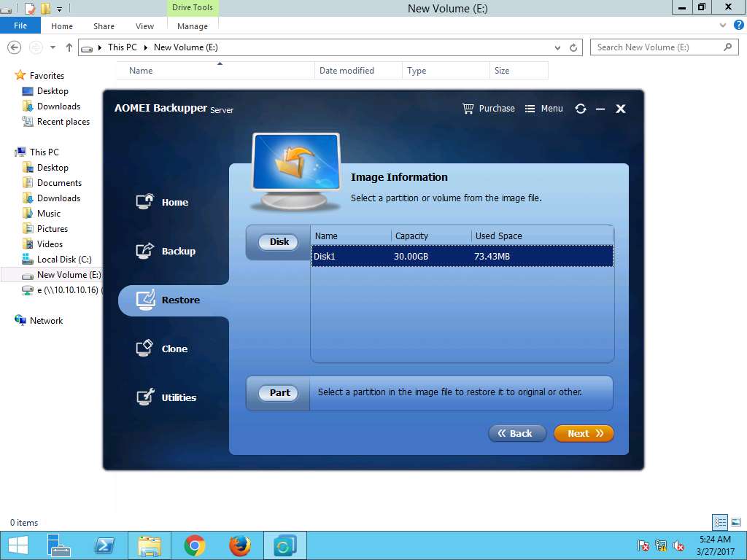This screenshot has height=560, width=747.
Task: Select the Disk1 row in image list
Action: click(x=462, y=256)
